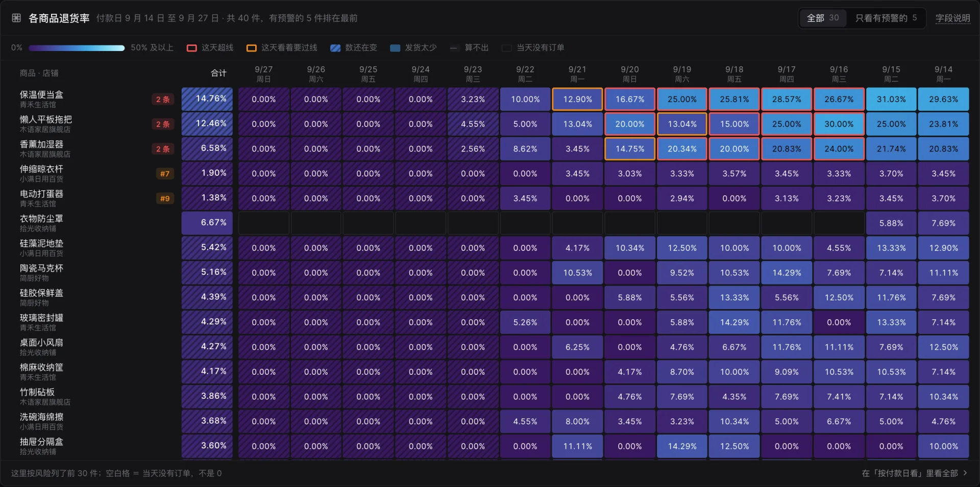
Task: Click the 发货太少 legend square icon
Action: point(395,48)
